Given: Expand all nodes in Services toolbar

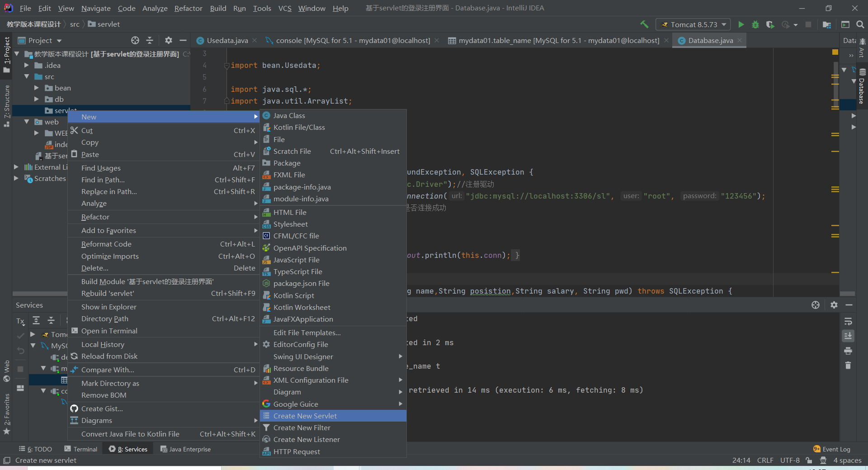Looking at the screenshot, I should 37,321.
